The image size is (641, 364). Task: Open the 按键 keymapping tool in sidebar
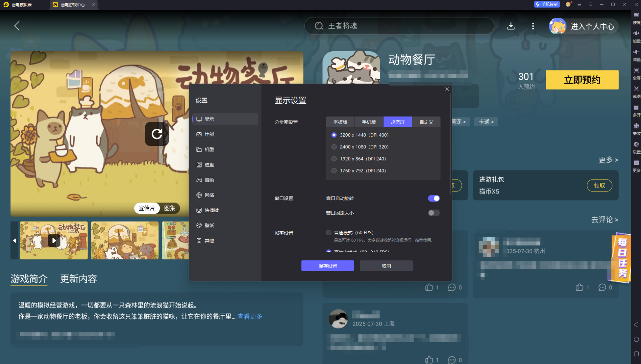[x=636, y=18]
